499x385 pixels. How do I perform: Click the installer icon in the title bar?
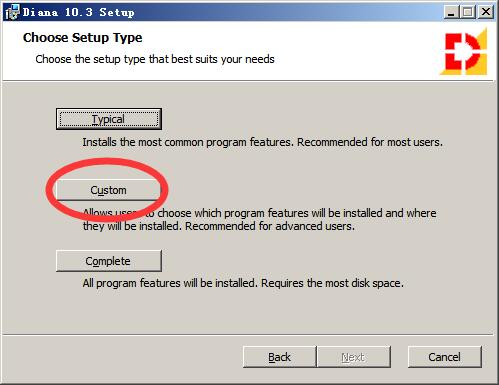(12, 12)
